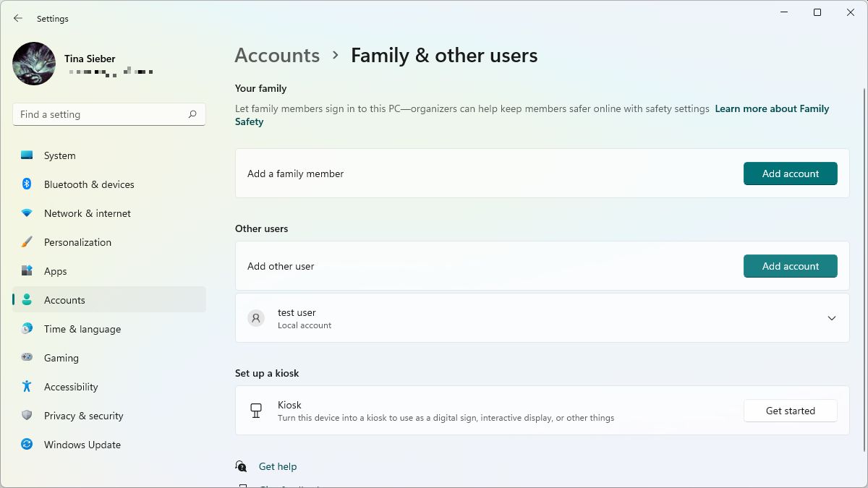Viewport: 868px width, 488px height.
Task: Click the System monitor icon in sidebar
Action: point(27,155)
